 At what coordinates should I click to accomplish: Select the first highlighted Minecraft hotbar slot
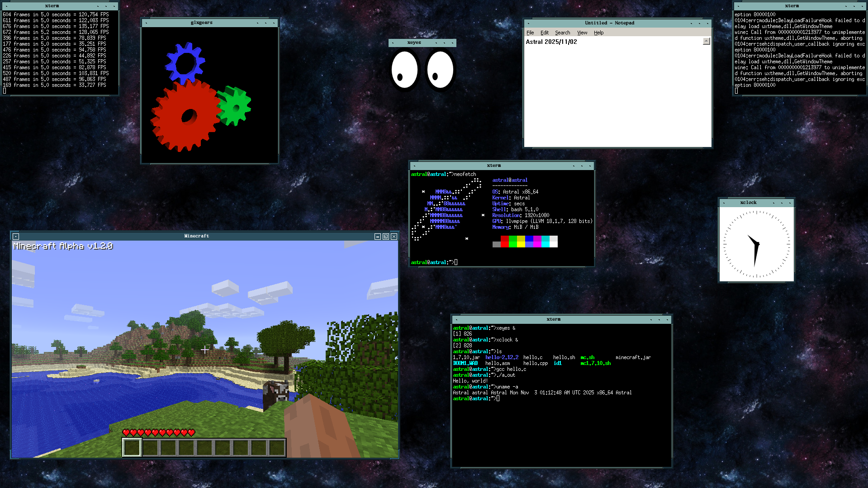[132, 448]
